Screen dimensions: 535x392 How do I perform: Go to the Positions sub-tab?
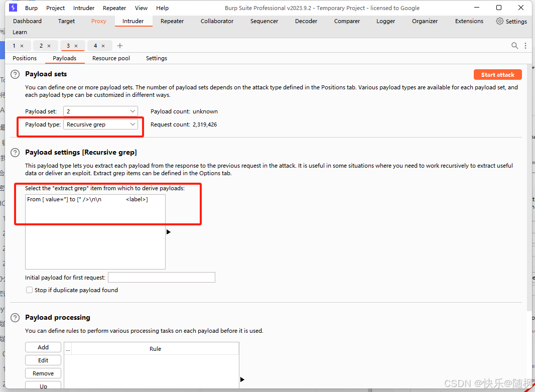click(x=25, y=58)
